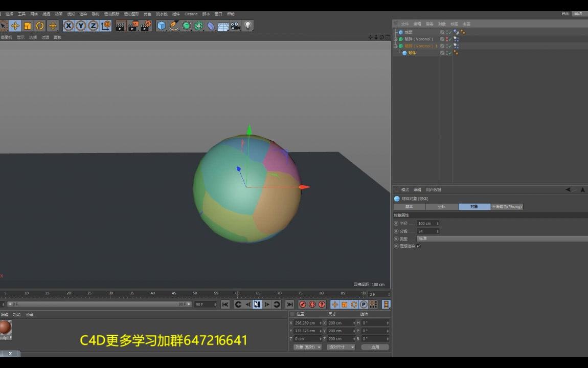Image resolution: width=588 pixels, height=368 pixels.
Task: Open the Spline pen tool
Action: click(x=174, y=26)
